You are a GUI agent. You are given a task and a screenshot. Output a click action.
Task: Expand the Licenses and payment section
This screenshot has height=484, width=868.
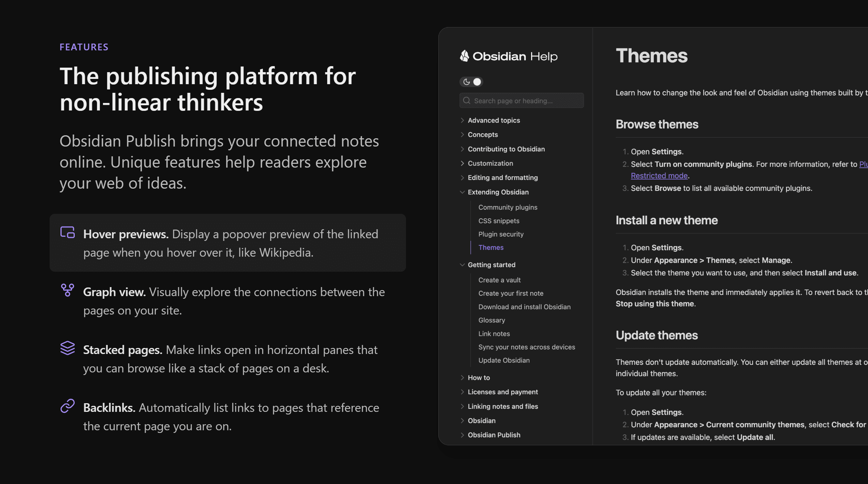click(x=462, y=392)
